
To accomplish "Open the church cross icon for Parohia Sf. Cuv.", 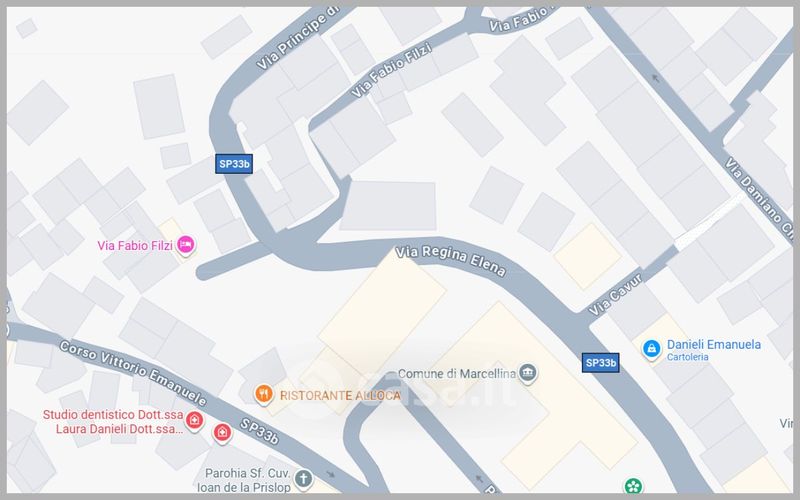I will tap(303, 479).
